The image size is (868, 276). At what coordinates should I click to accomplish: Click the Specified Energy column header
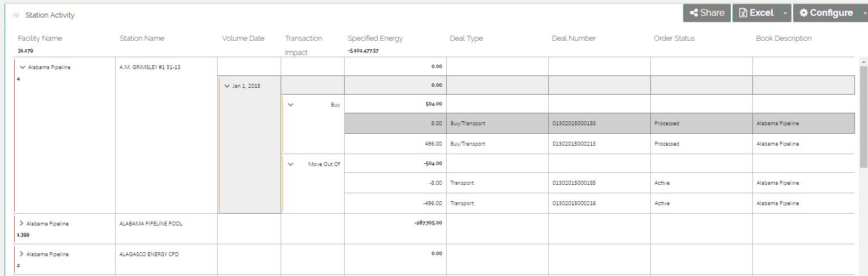[x=375, y=39]
